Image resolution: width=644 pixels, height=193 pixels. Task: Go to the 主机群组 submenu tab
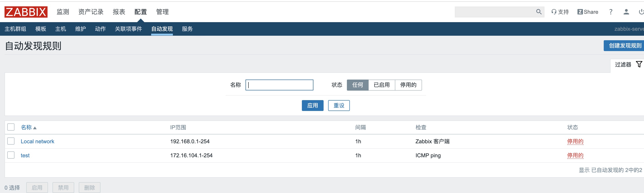click(x=15, y=29)
